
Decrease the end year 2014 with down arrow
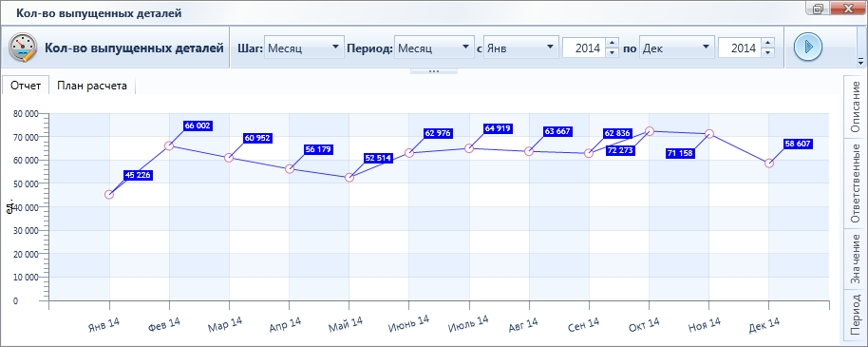click(x=767, y=52)
